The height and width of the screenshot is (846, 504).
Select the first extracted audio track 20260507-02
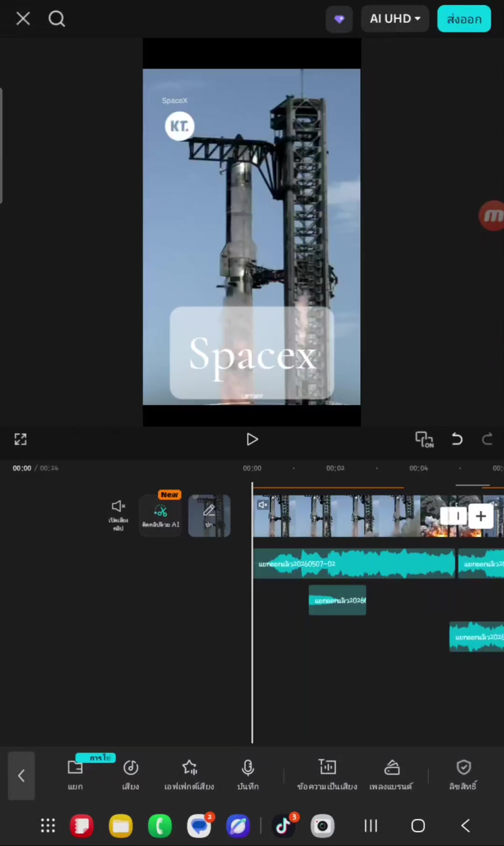(x=354, y=564)
